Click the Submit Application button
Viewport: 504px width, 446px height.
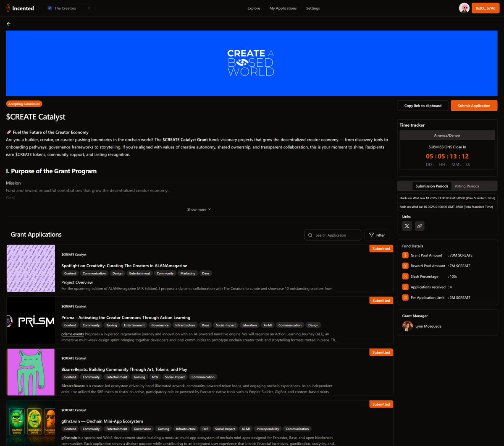pyautogui.click(x=474, y=106)
